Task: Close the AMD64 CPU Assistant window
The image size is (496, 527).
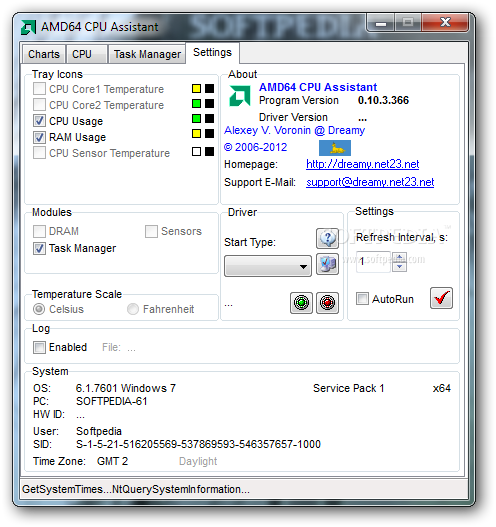Action: (445, 23)
